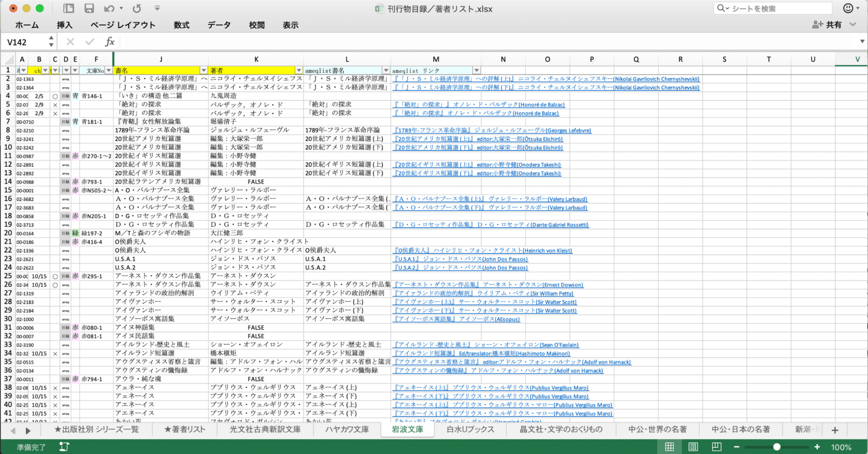Viewport: 868px width, 454px height.
Task: Click the zoom slider handle
Action: pyautogui.click(x=777, y=447)
